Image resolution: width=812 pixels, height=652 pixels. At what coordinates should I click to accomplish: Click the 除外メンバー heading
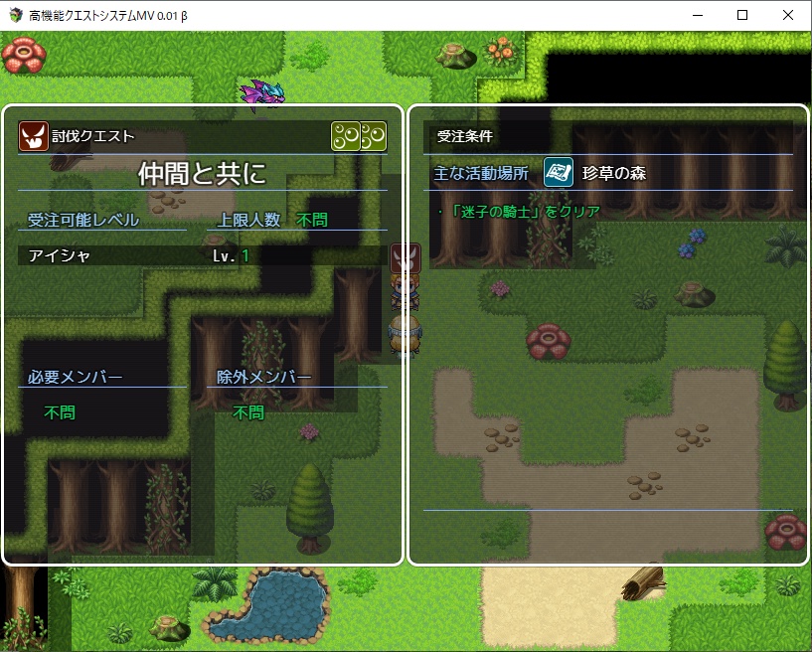[264, 377]
